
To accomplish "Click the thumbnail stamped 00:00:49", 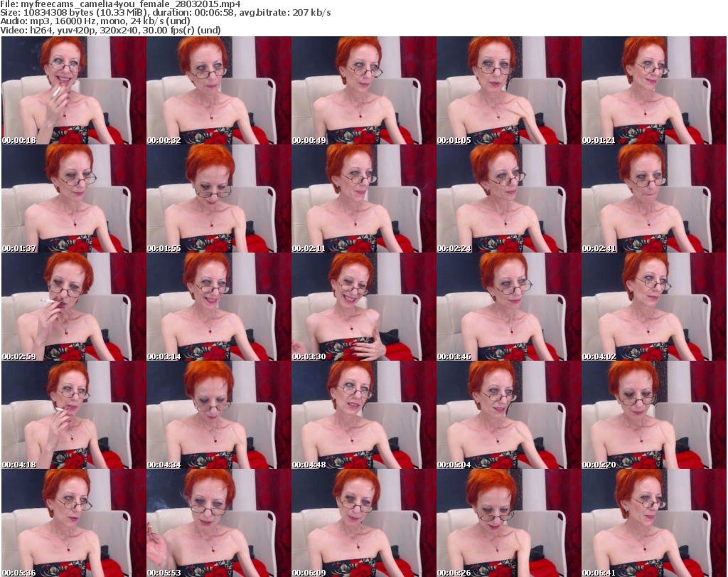I will [363, 90].
